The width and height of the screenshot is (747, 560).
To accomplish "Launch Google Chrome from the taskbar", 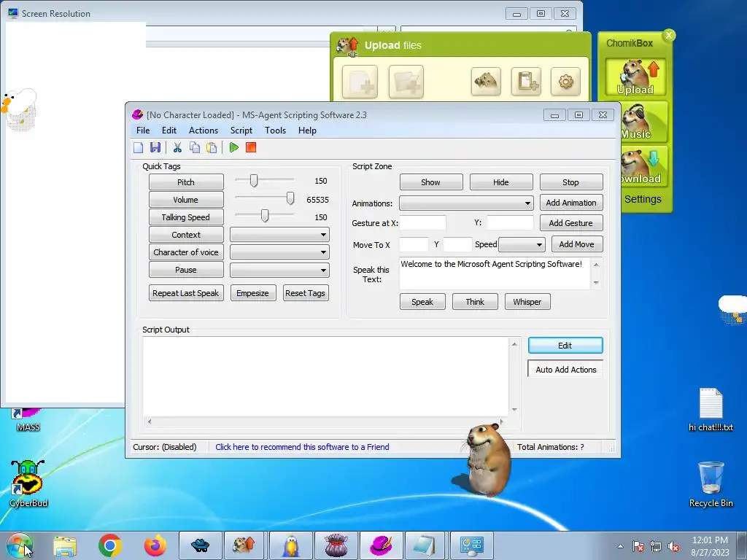I will (110, 545).
